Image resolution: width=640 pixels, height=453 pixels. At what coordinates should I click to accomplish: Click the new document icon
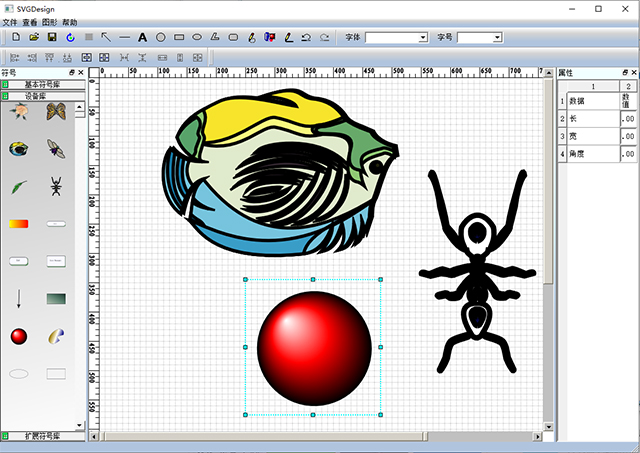(x=15, y=37)
